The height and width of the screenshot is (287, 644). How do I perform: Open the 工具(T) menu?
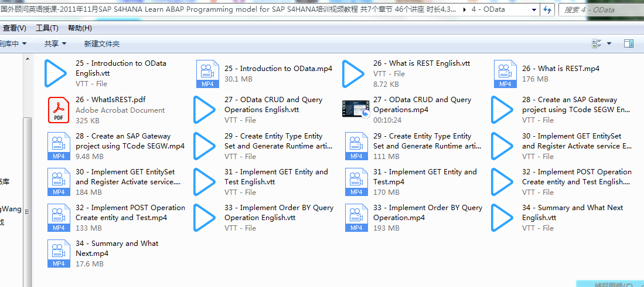coord(47,28)
